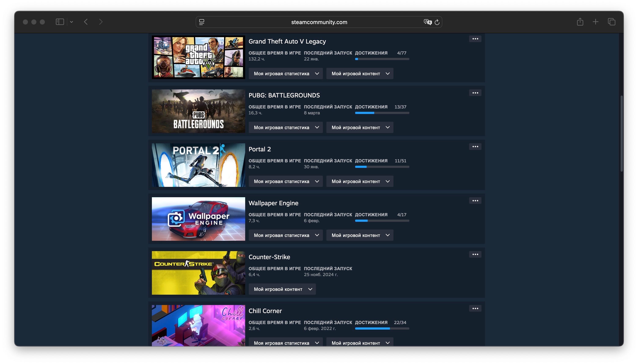Viewport: 638px width, 364px height.
Task: Open the page reader menu icon in address bar
Action: (x=202, y=22)
